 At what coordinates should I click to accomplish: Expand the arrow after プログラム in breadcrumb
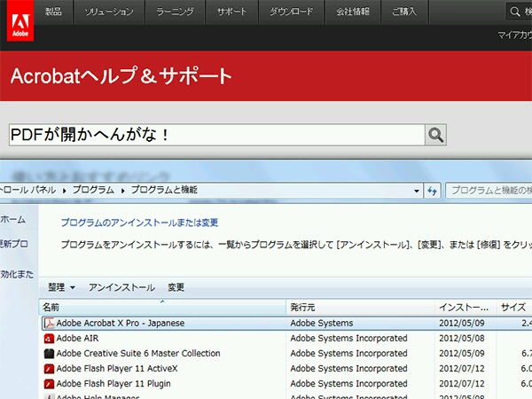(x=123, y=191)
